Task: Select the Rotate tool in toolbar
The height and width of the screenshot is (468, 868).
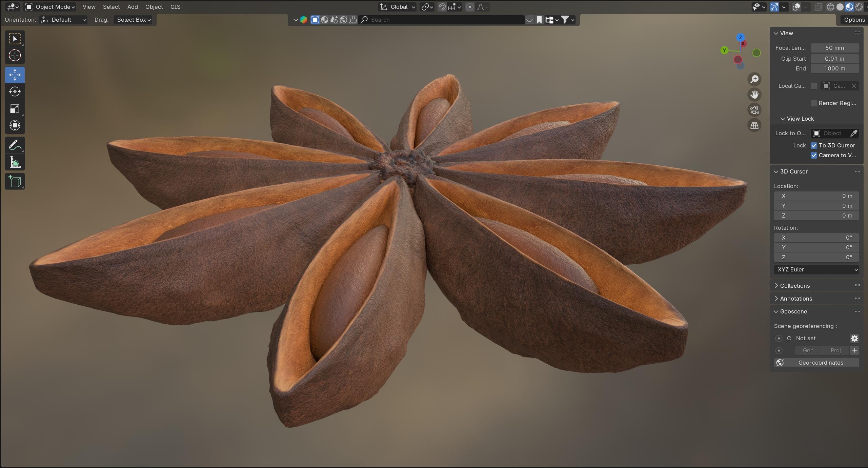Action: click(x=15, y=92)
